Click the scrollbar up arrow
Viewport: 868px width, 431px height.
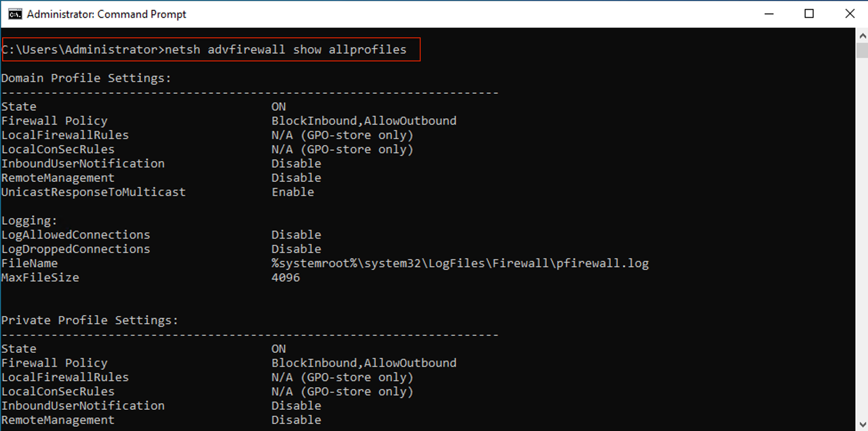pyautogui.click(x=862, y=36)
